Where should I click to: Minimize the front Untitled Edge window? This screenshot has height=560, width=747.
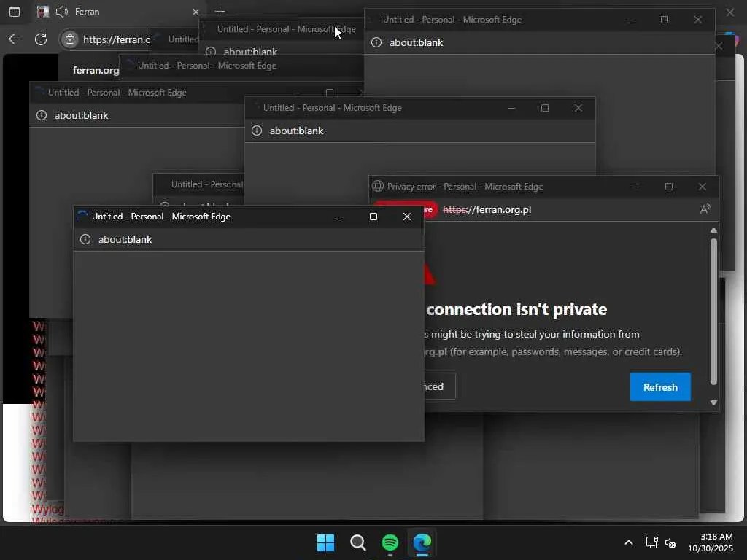340,217
